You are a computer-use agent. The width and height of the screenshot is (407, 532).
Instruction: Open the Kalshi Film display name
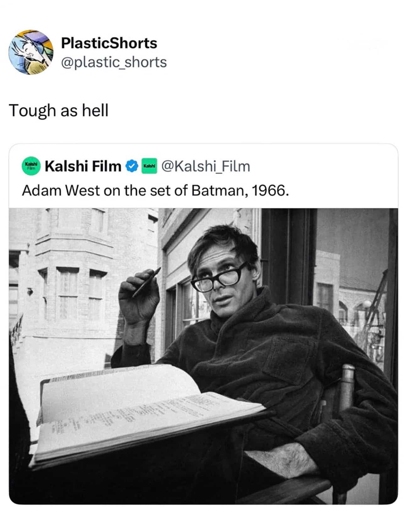click(x=83, y=166)
